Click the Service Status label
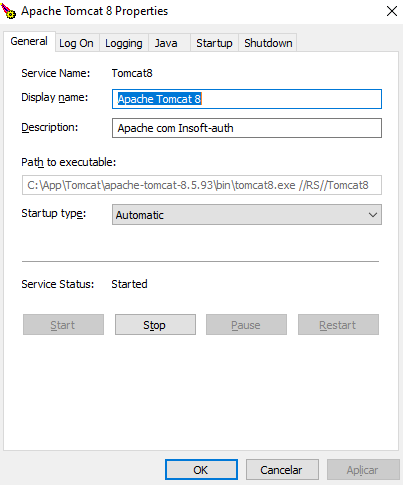The width and height of the screenshot is (403, 485). tap(58, 284)
